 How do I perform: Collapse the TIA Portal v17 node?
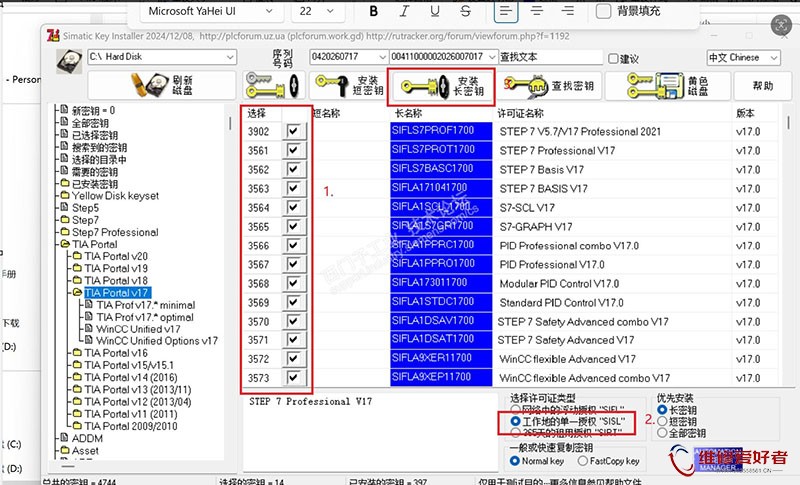click(x=78, y=293)
